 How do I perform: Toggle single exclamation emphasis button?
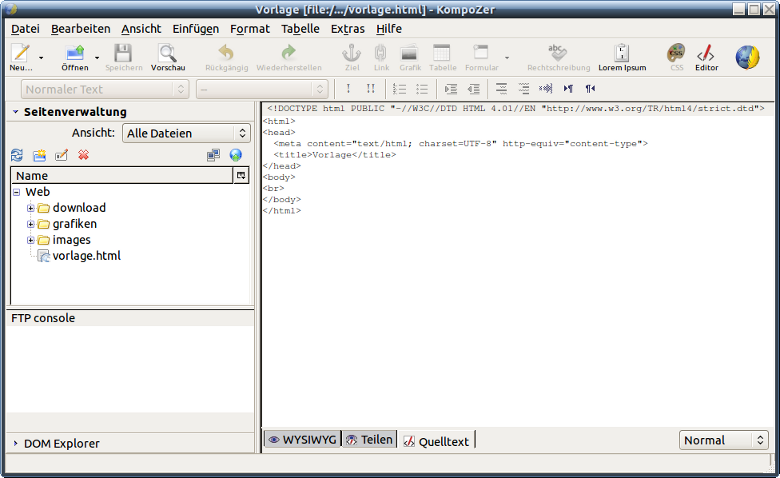coord(348,89)
